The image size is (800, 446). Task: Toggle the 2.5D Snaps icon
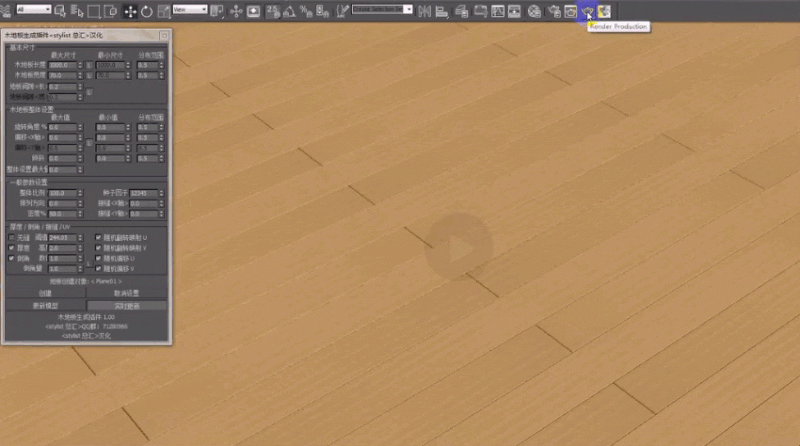pos(273,11)
